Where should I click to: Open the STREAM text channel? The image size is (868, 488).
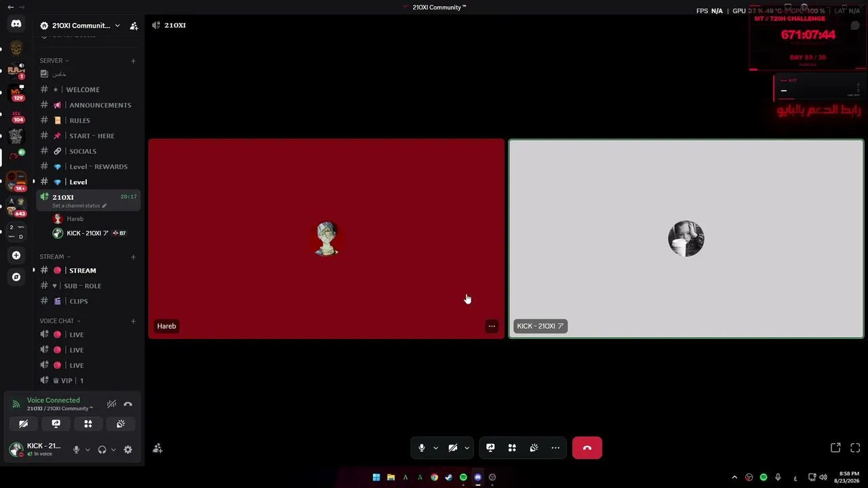coord(88,270)
